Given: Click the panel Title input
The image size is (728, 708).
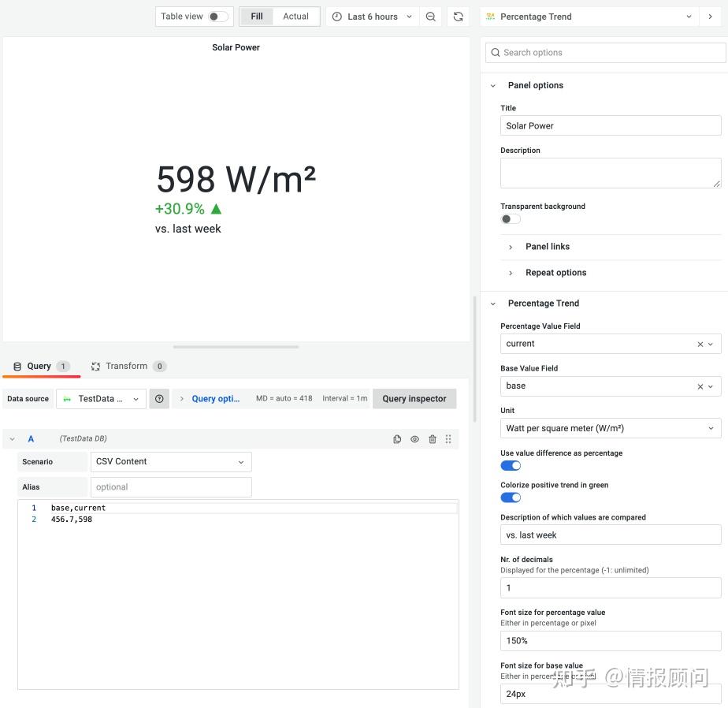Looking at the screenshot, I should click(611, 125).
